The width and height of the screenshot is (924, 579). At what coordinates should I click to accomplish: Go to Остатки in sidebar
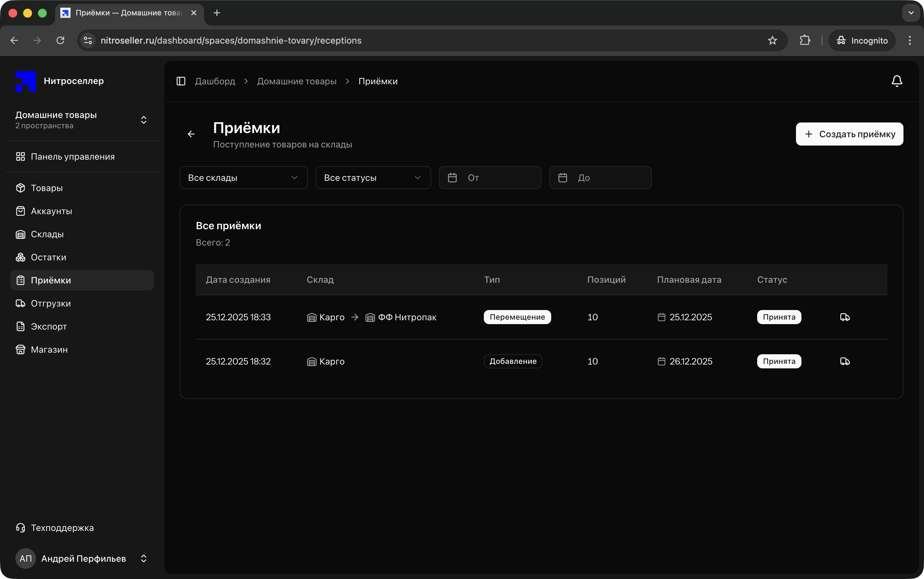(49, 257)
